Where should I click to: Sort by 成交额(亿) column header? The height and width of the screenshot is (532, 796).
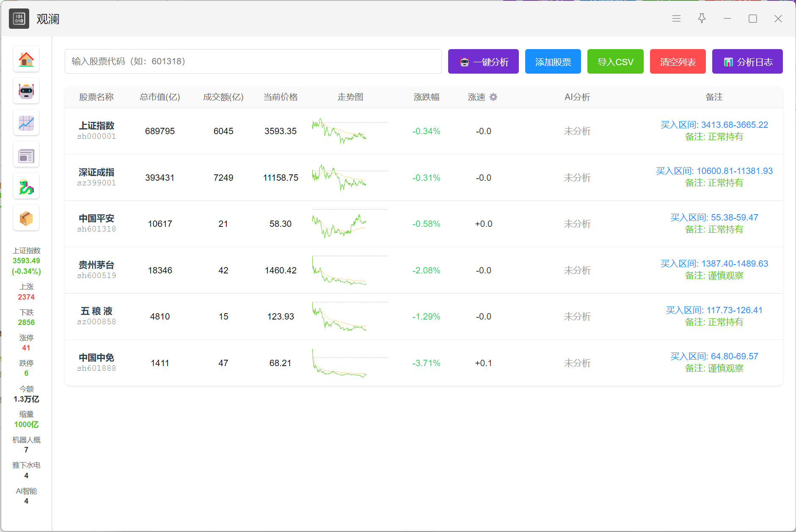[223, 97]
